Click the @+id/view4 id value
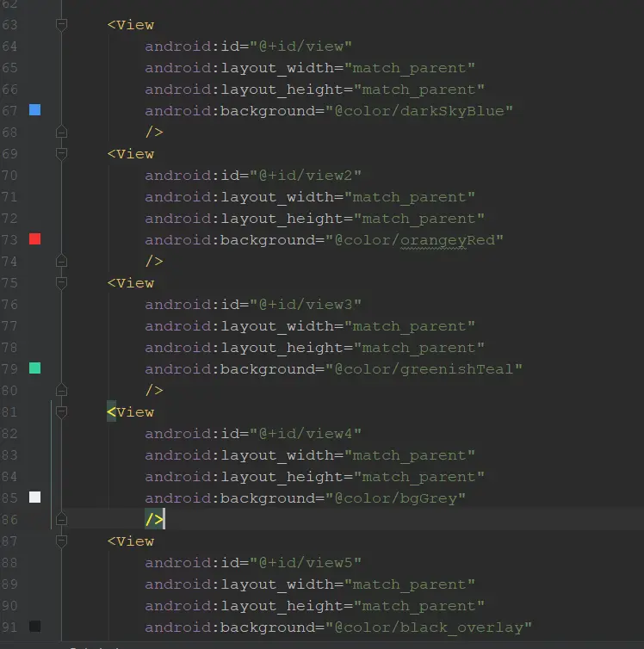644x649 pixels. (x=306, y=434)
